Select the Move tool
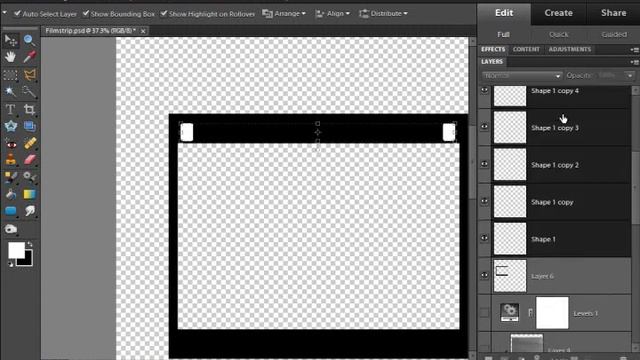The height and width of the screenshot is (360, 640). pos(11,40)
